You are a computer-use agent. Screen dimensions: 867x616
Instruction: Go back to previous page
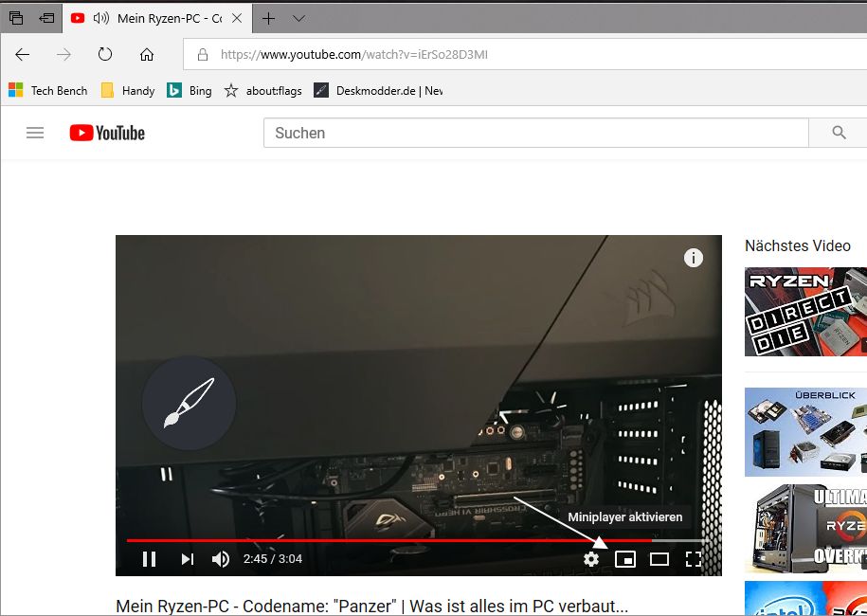click(x=22, y=54)
